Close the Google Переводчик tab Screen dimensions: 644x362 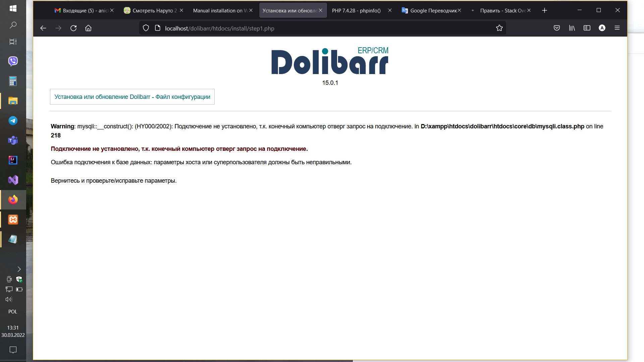coord(459,10)
